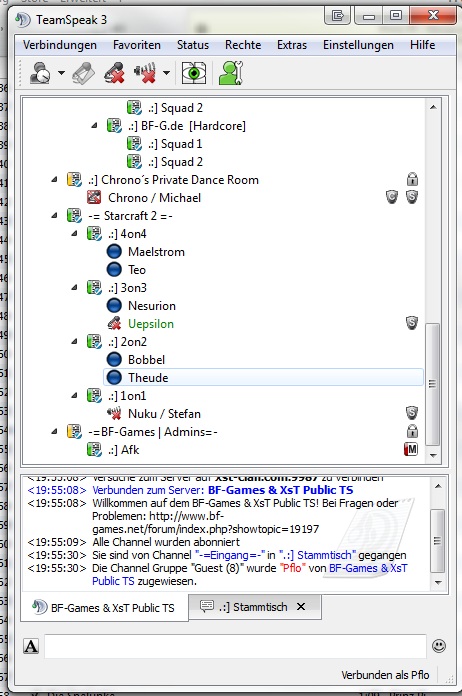Switch to the Stammtisch chat tab
Screen dimensions: 462x696
253,607
